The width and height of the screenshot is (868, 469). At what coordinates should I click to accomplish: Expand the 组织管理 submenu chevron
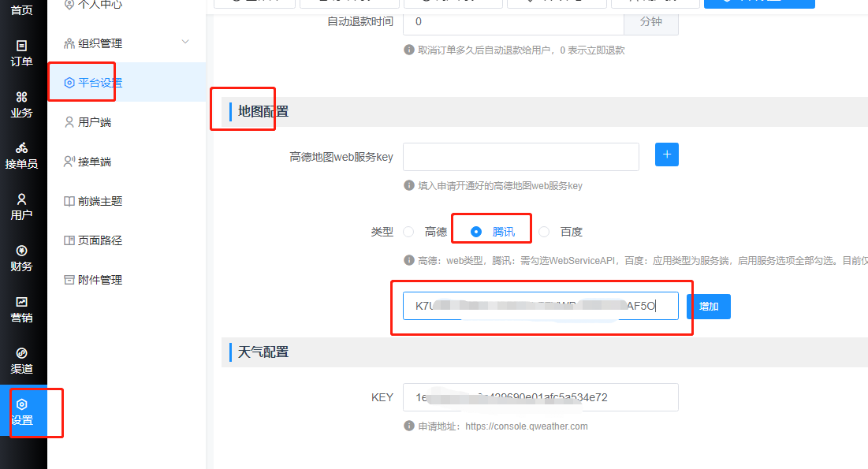[185, 42]
